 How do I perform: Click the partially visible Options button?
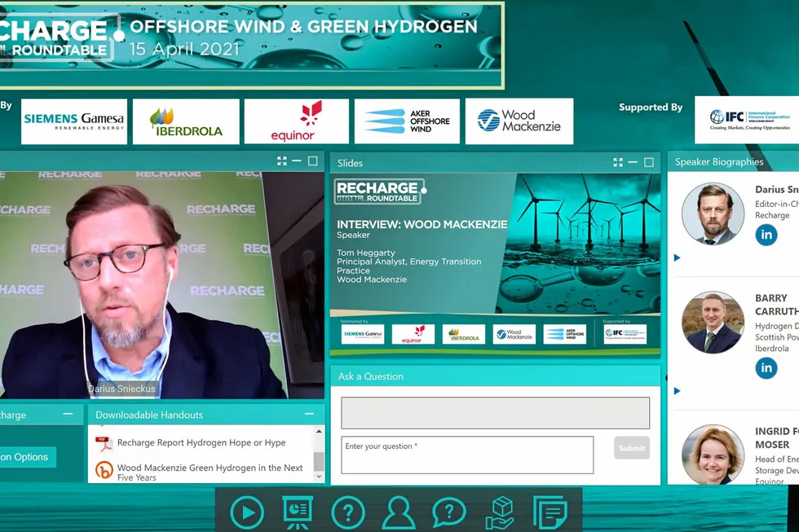[x=28, y=457]
